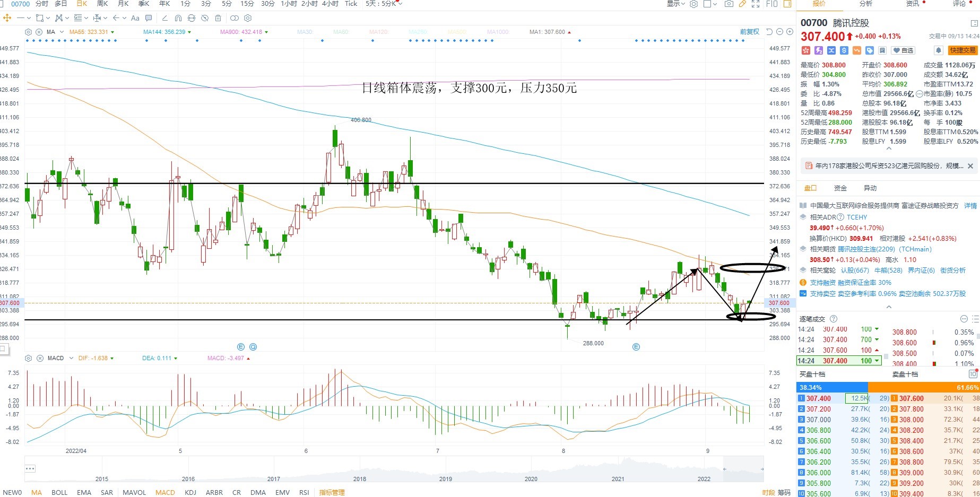Dismiss the buyback news banner
The image size is (980, 497).
point(970,166)
